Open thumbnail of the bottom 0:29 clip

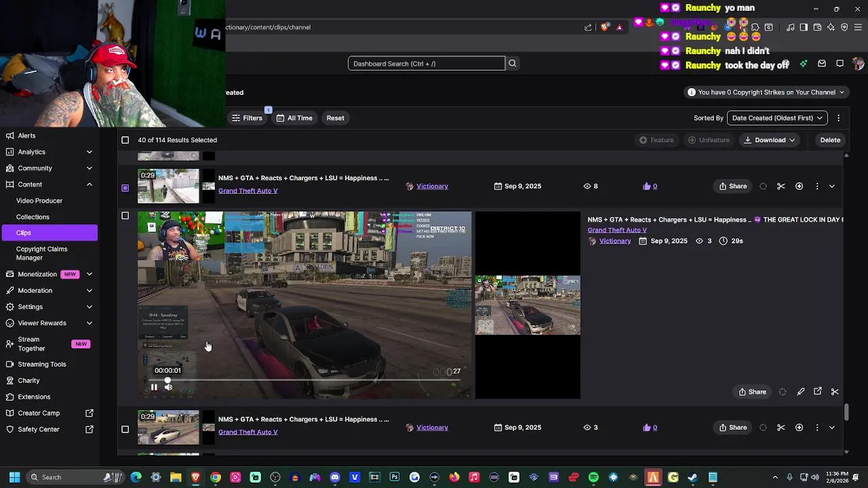[x=168, y=428]
